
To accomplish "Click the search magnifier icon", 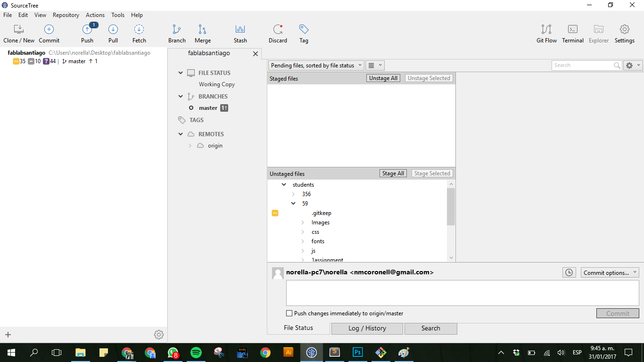I will click(617, 66).
